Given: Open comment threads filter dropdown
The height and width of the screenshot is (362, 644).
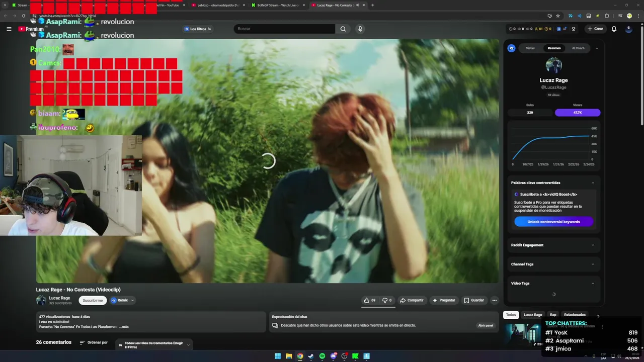Looking at the screenshot, I should (154, 345).
